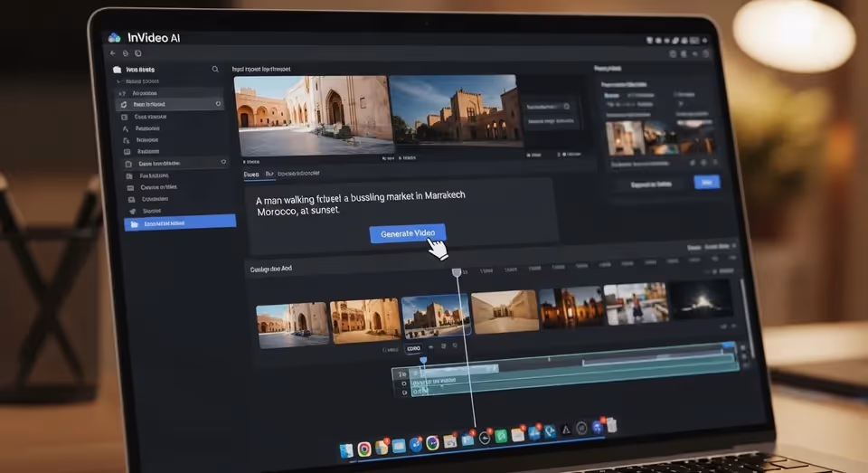The image size is (868, 473).
Task: Select the first timeline clip with the parked car
Action: [292, 325]
